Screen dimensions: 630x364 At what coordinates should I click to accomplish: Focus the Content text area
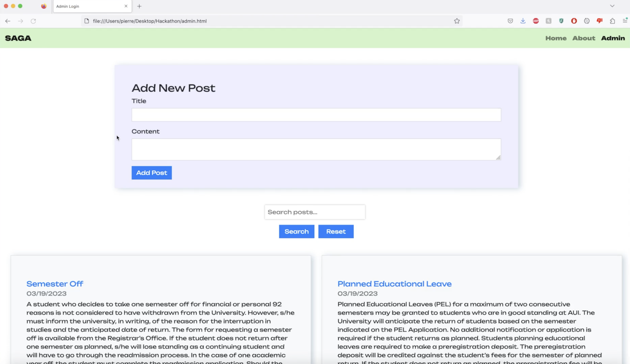(x=316, y=149)
